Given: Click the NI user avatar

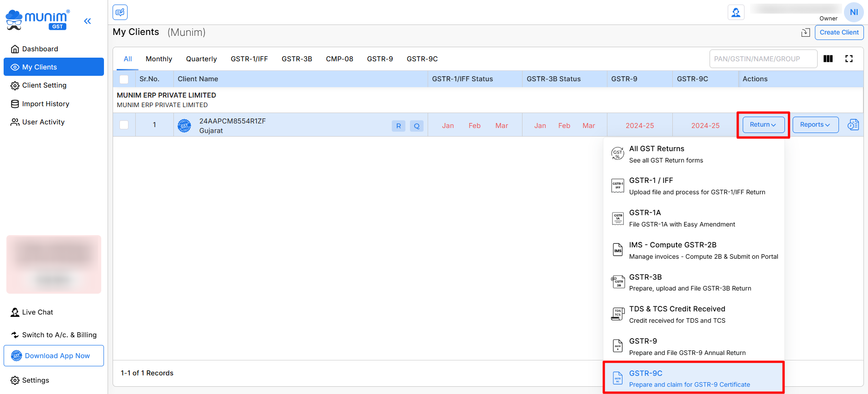Looking at the screenshot, I should tap(853, 12).
